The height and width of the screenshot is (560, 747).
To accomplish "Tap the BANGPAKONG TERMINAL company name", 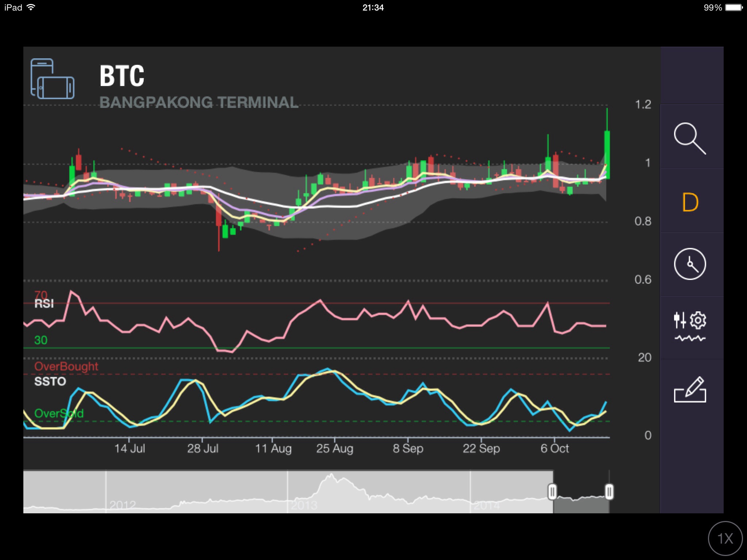I will (x=199, y=102).
